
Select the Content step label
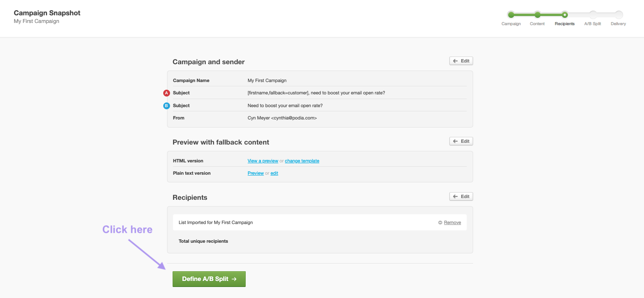(x=537, y=24)
